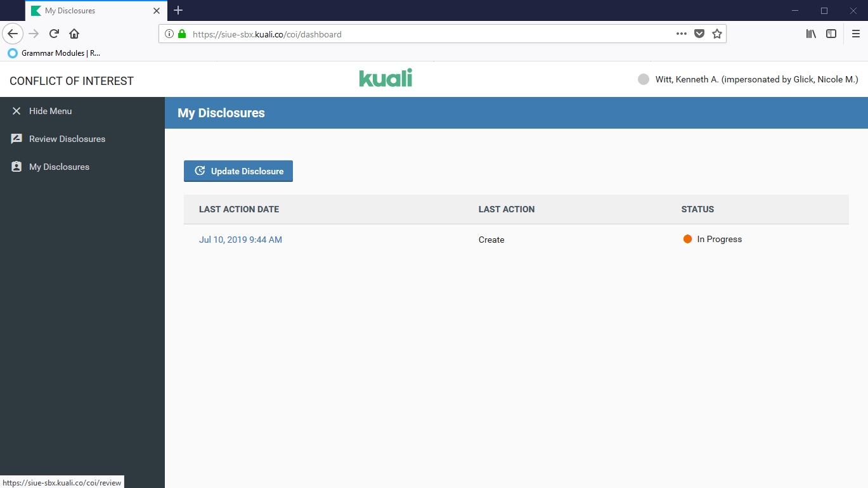Click the user avatar circle icon

coord(644,80)
